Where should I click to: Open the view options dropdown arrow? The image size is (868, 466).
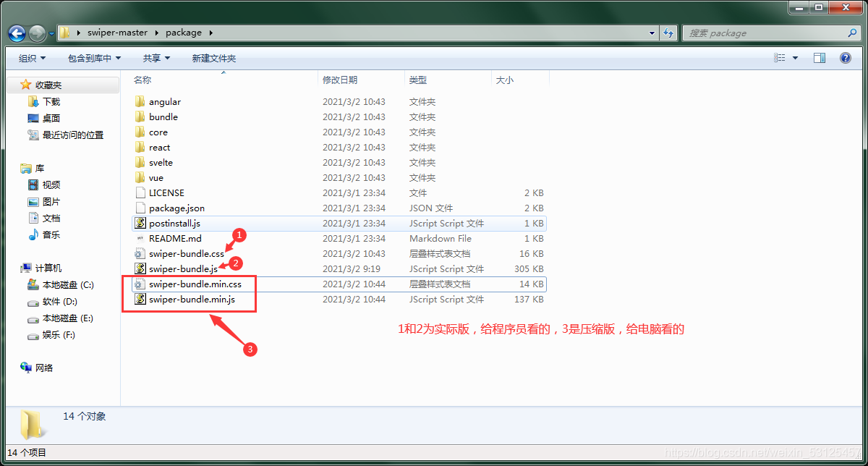[796, 58]
